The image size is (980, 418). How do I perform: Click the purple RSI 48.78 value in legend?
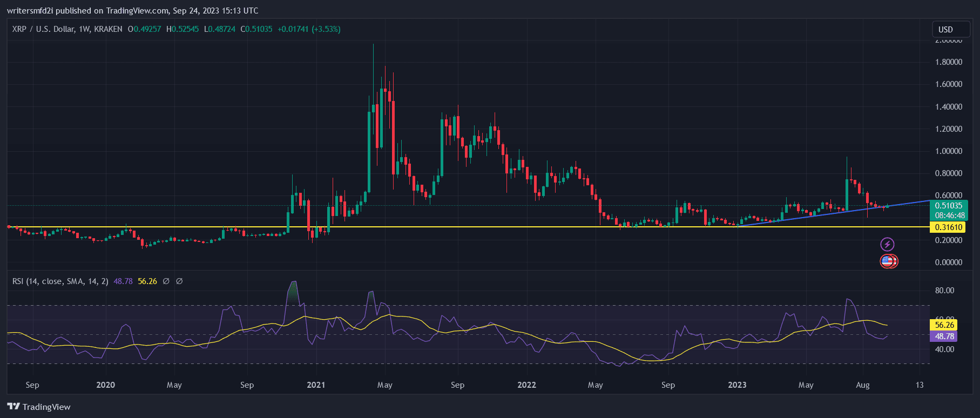click(123, 281)
